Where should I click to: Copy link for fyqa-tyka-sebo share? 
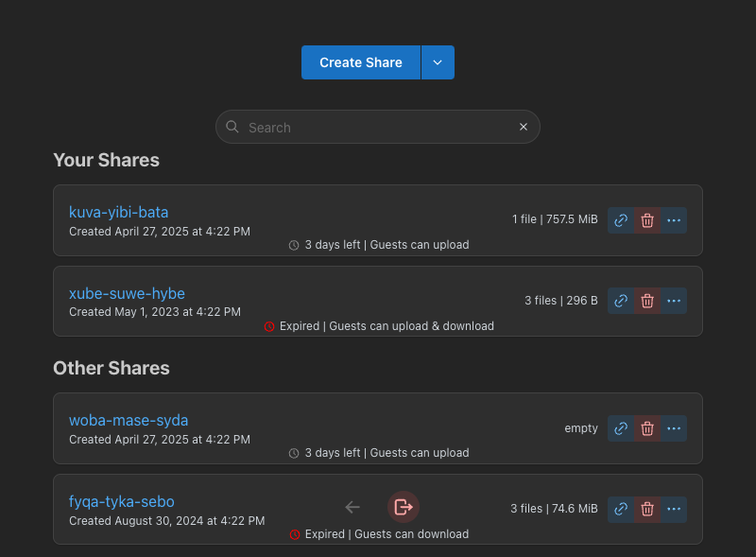(x=621, y=509)
